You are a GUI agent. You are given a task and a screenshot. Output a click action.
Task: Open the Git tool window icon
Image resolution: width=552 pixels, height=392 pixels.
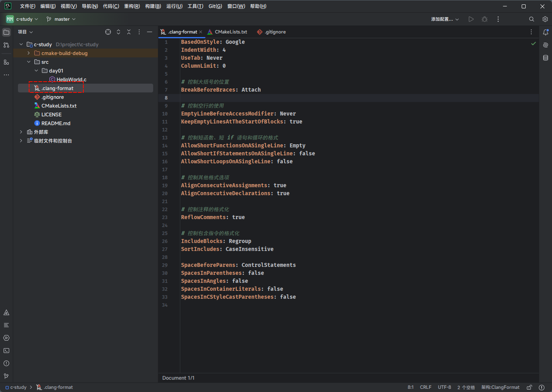click(6, 376)
